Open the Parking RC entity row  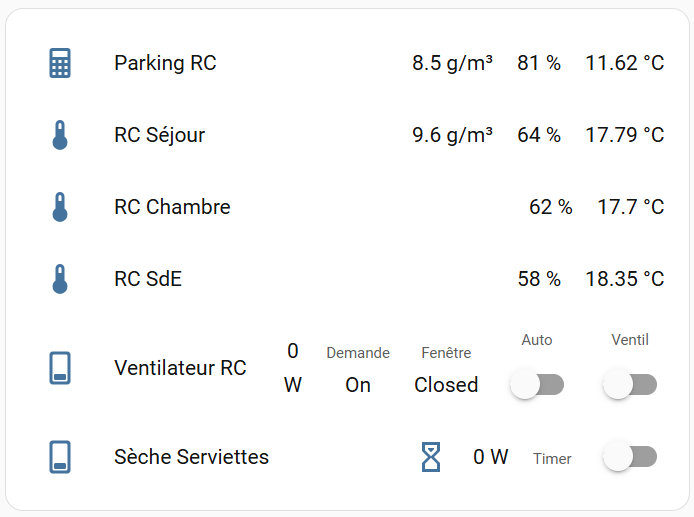tap(165, 63)
